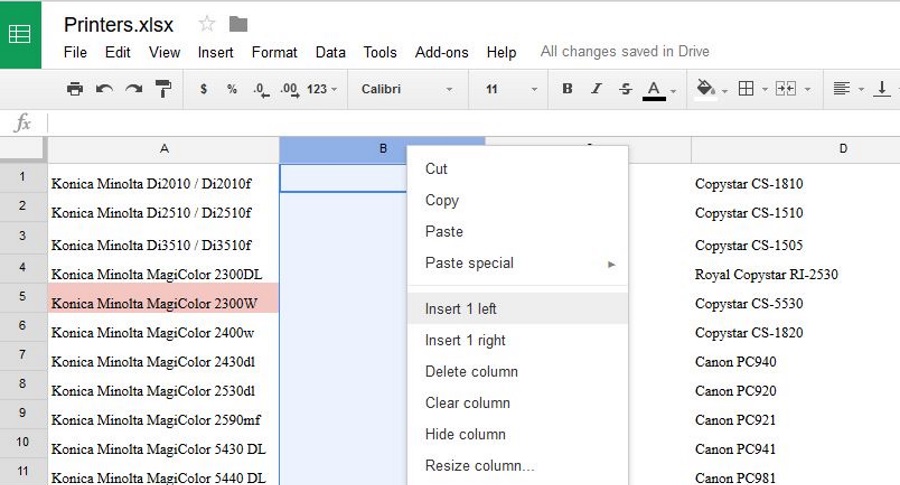Image resolution: width=900 pixels, height=485 pixels.
Task: Open the Calibri font dropdown
Action: (x=407, y=89)
